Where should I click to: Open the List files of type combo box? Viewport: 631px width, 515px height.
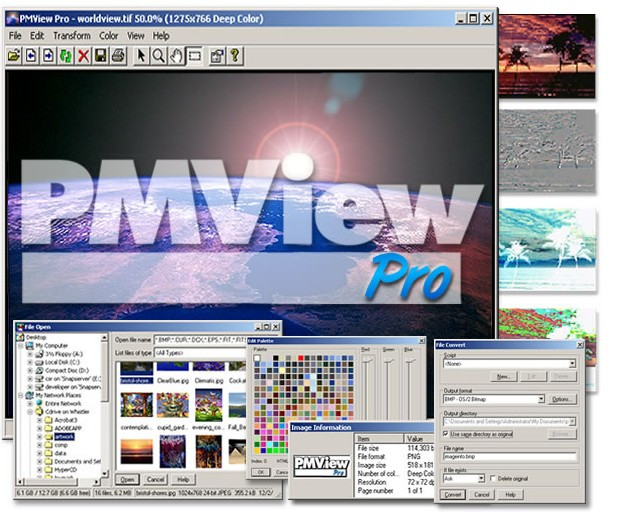(199, 353)
